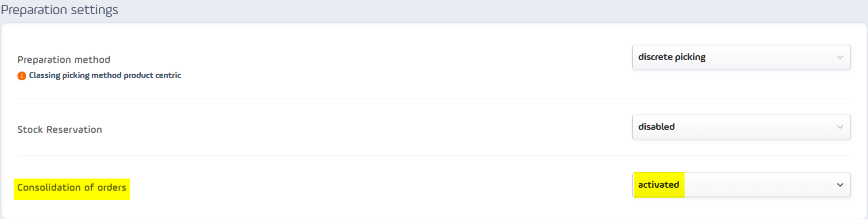This screenshot has height=219, width=868.
Task: Click the blank area inside the discrete picking dropdown
Action: [x=770, y=57]
